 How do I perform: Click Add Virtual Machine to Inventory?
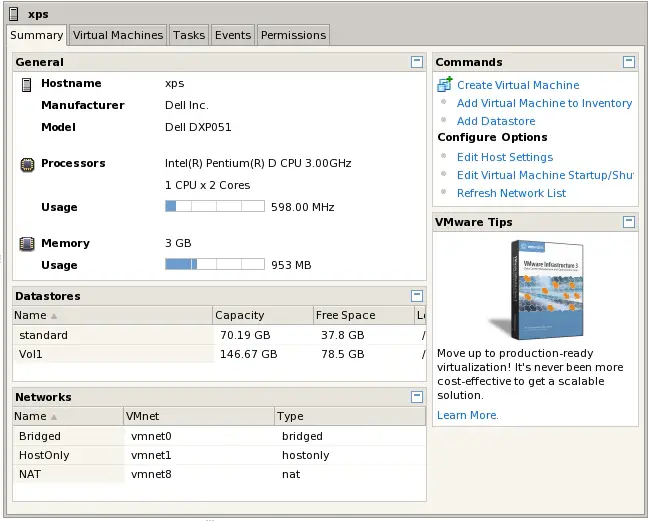[x=544, y=103]
